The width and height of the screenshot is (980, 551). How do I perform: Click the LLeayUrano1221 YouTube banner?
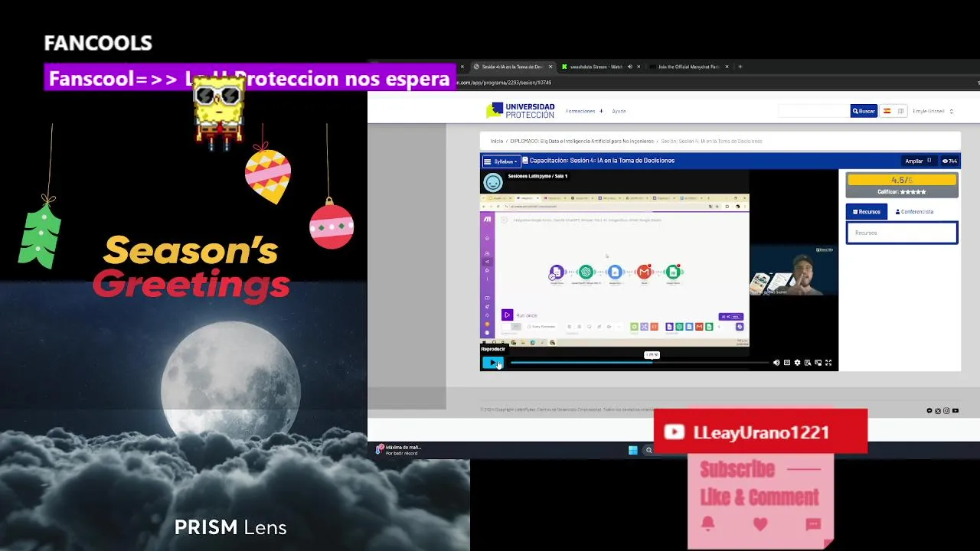pos(760,432)
